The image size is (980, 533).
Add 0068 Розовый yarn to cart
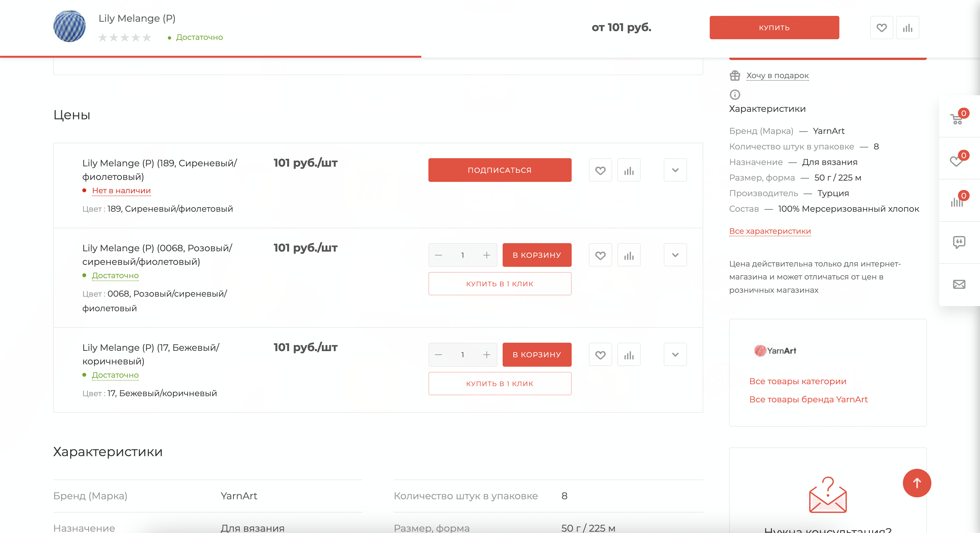[537, 255]
